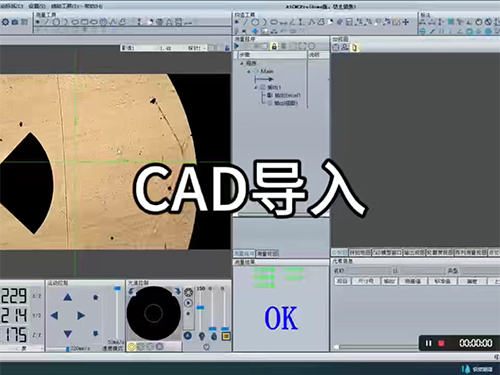Viewport: 500px width, 375px height.
Task: Select the circle tool in the construct tools bar
Action: tap(255, 22)
